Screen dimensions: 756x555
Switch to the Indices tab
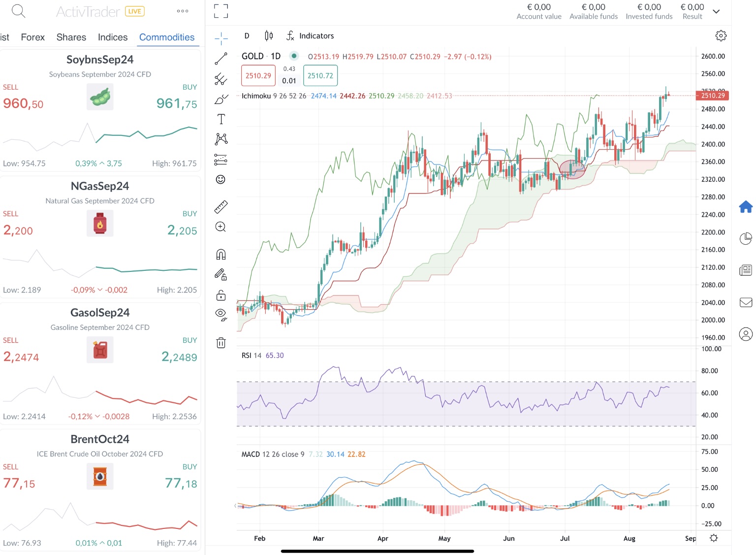tap(112, 37)
